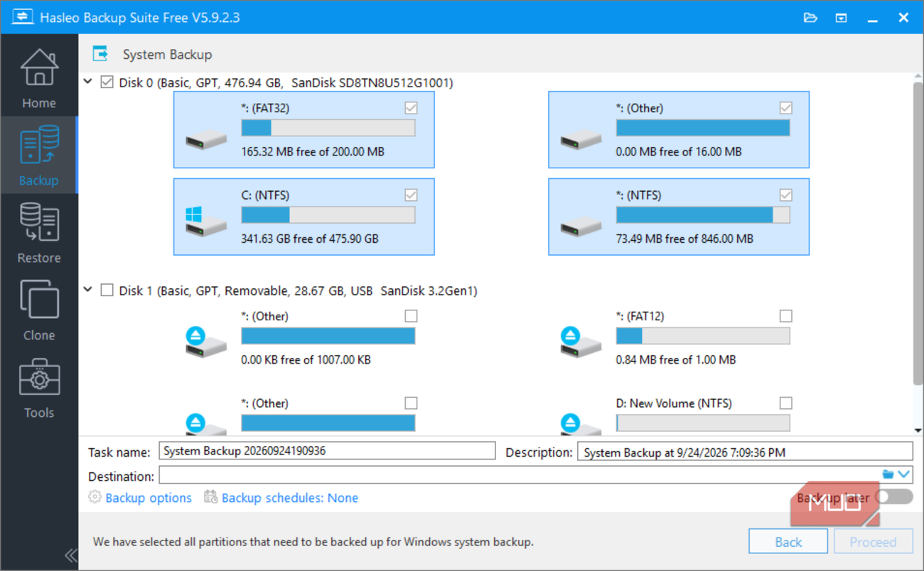
Task: Click the Hasleo app logo in title bar
Action: coord(23,17)
